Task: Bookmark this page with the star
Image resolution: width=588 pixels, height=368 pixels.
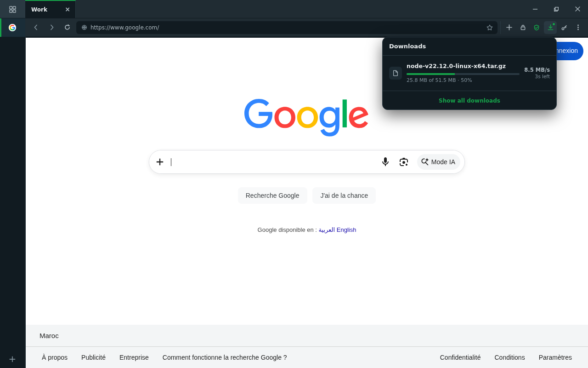Action: (490, 28)
